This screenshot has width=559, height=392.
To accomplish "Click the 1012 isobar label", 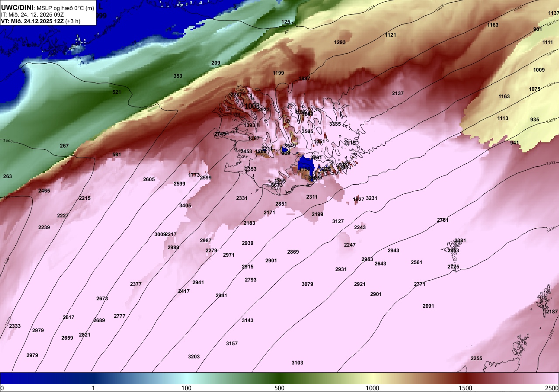I will pyautogui.click(x=518, y=8).
